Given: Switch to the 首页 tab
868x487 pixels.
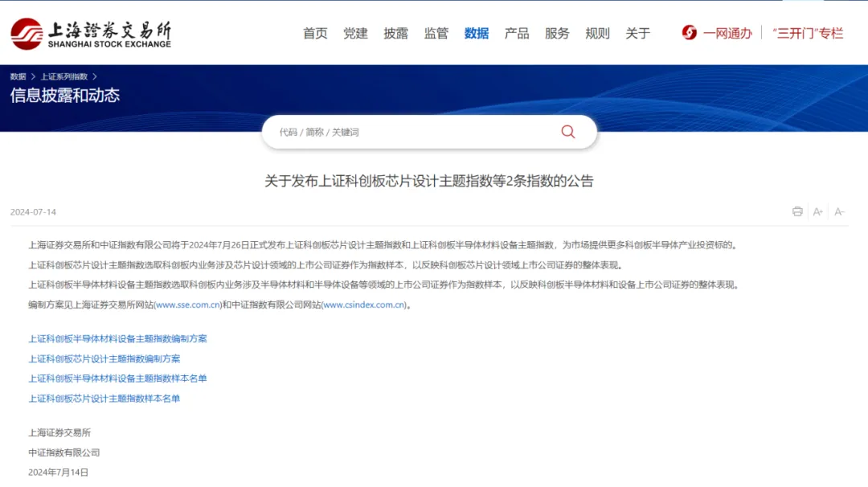Looking at the screenshot, I should pyautogui.click(x=314, y=33).
